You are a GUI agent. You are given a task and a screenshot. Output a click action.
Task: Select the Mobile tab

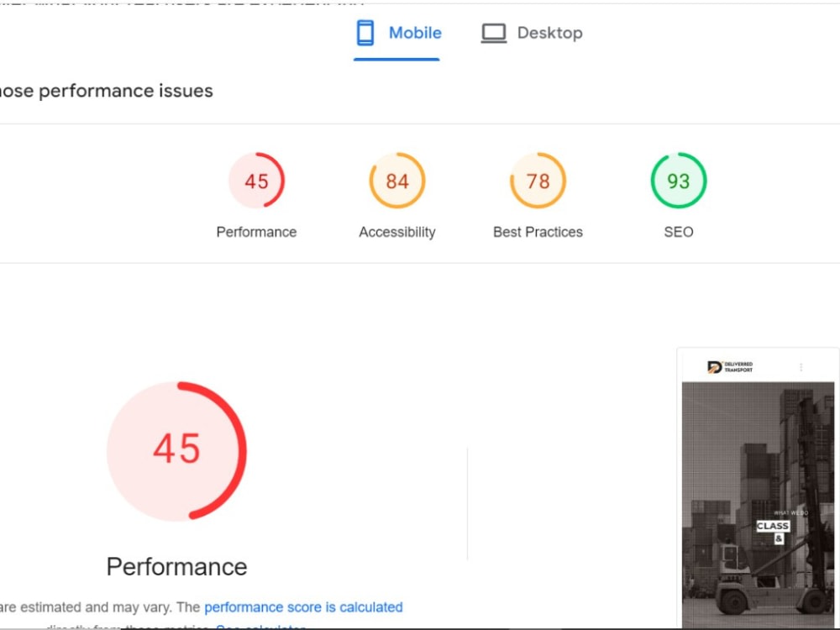(x=398, y=34)
